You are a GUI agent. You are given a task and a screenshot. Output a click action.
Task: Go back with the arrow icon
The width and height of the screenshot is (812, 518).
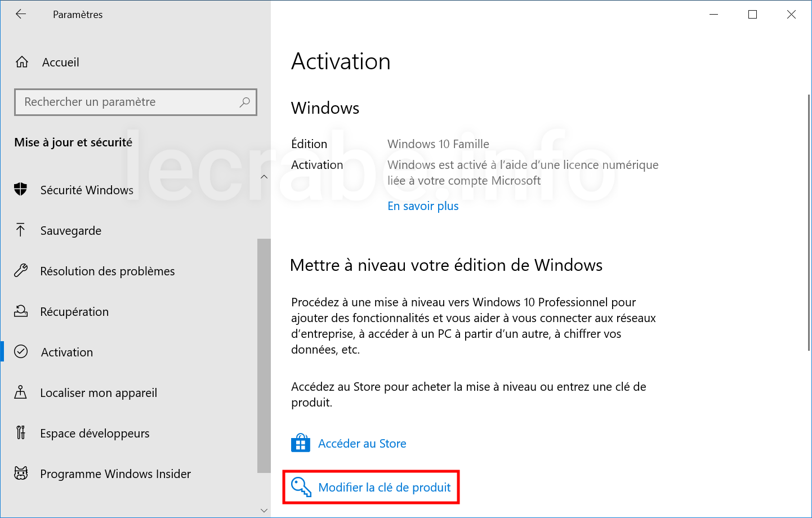click(21, 14)
